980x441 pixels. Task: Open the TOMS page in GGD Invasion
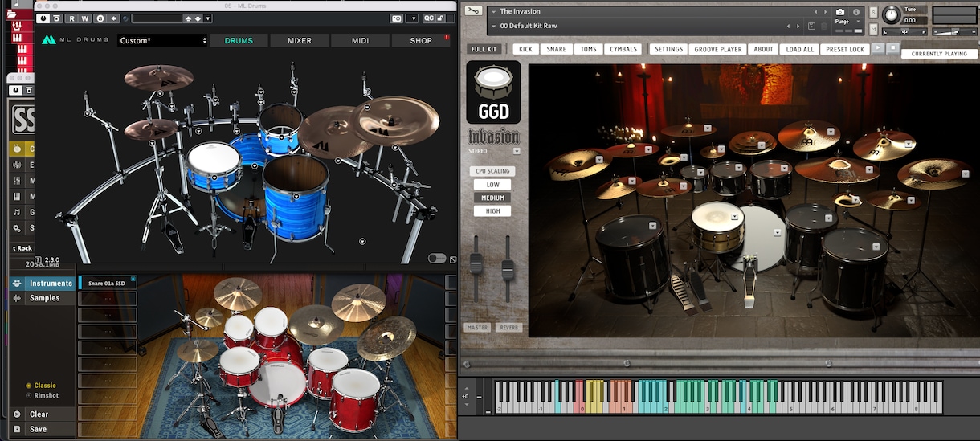pyautogui.click(x=589, y=49)
